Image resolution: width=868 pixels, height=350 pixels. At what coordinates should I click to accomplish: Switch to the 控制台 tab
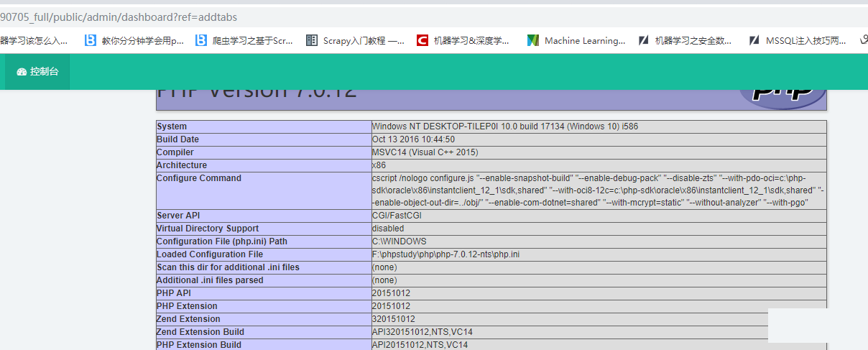coord(37,72)
